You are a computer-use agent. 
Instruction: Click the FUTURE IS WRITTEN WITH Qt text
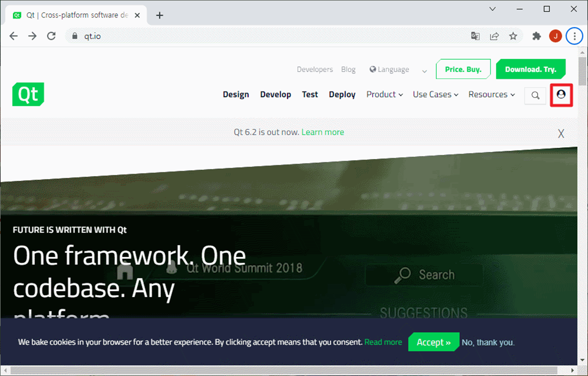click(70, 230)
